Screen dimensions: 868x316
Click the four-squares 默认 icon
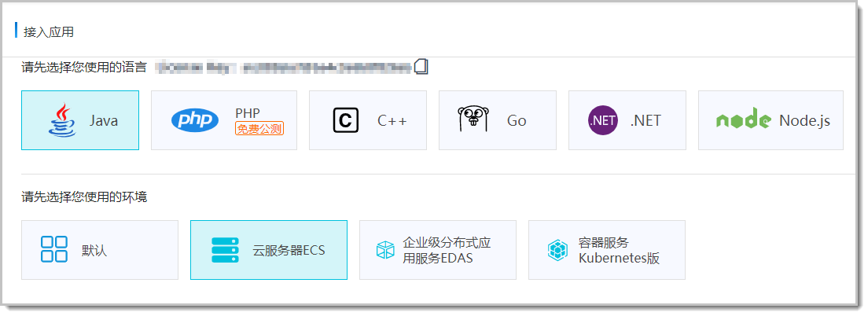54,249
